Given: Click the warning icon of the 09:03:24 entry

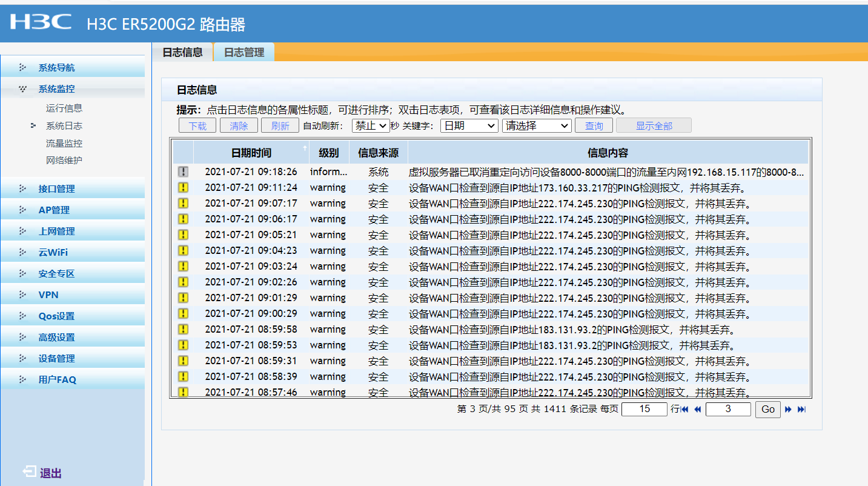Looking at the screenshot, I should click(x=183, y=267).
